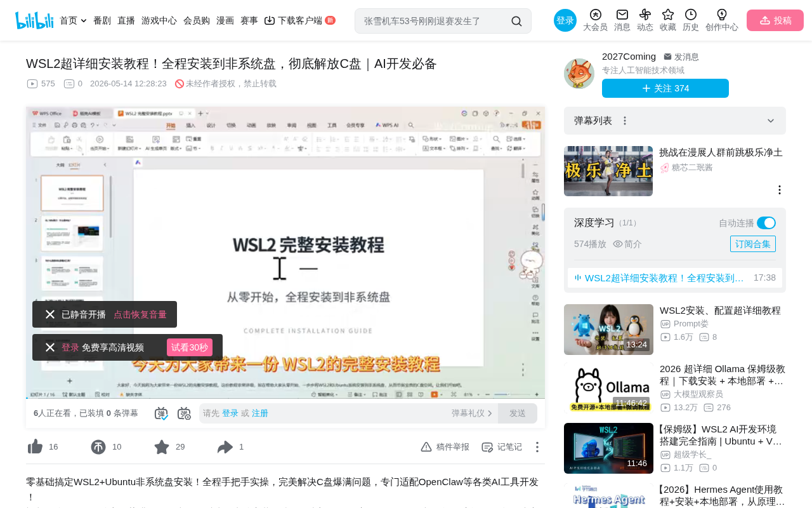Image resolution: width=812 pixels, height=508 pixels.
Task: Click the search magnifier icon
Action: coord(516,21)
